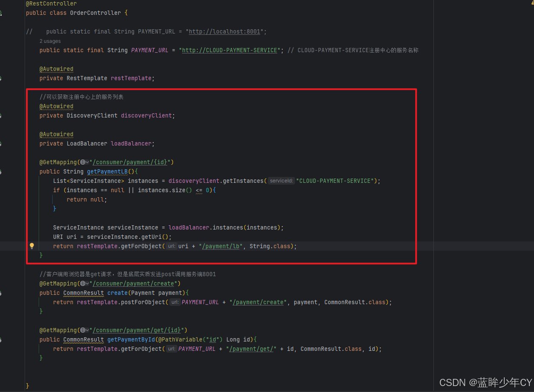Viewport: 534px width, 392px height.
Task: Click the yellow lightbulb quick-fix icon
Action: [x=31, y=246]
